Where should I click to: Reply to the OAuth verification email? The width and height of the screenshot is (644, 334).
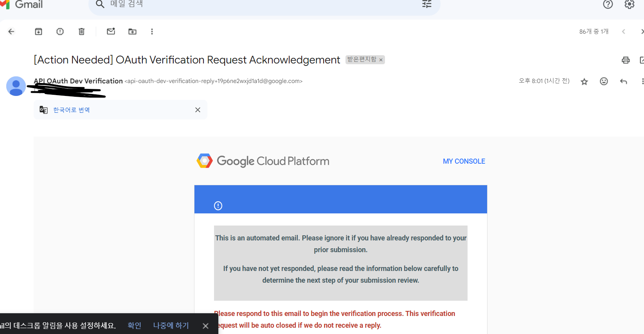coord(624,81)
